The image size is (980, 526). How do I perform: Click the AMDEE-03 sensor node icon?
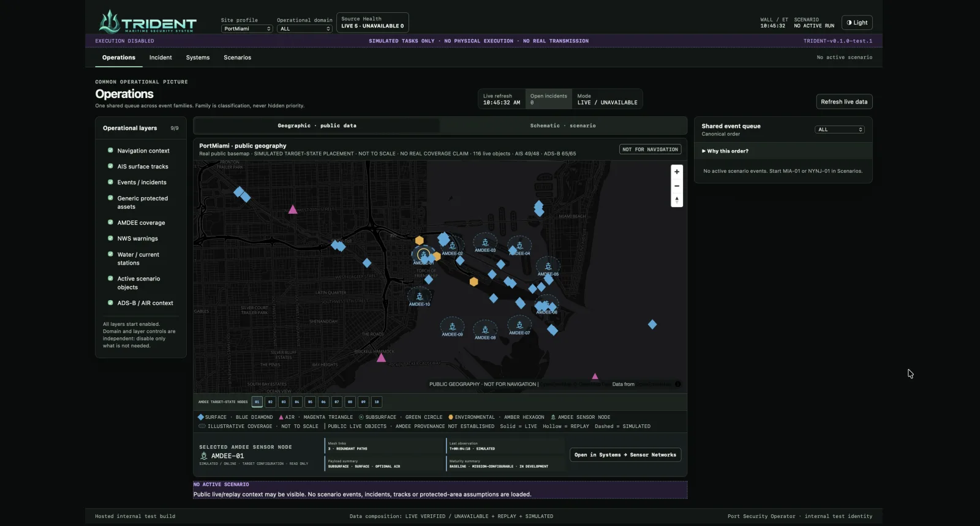(x=485, y=242)
